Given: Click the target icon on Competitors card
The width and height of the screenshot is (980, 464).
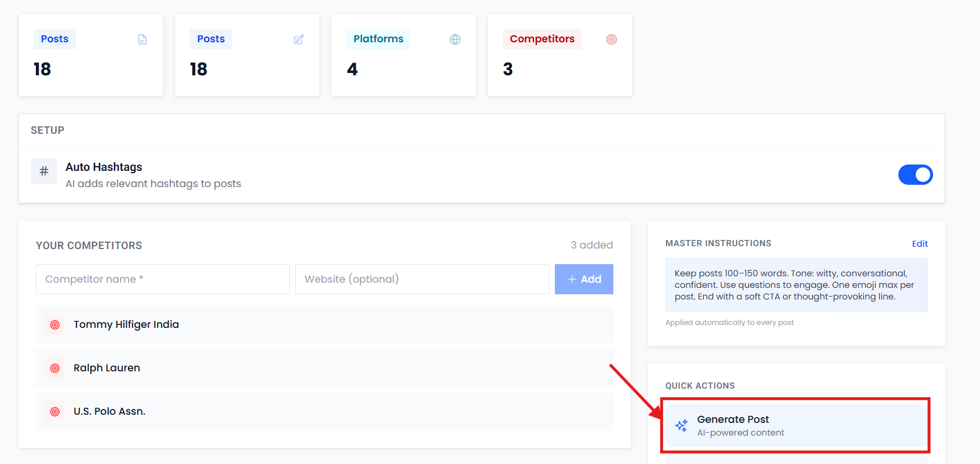Looking at the screenshot, I should tap(612, 39).
